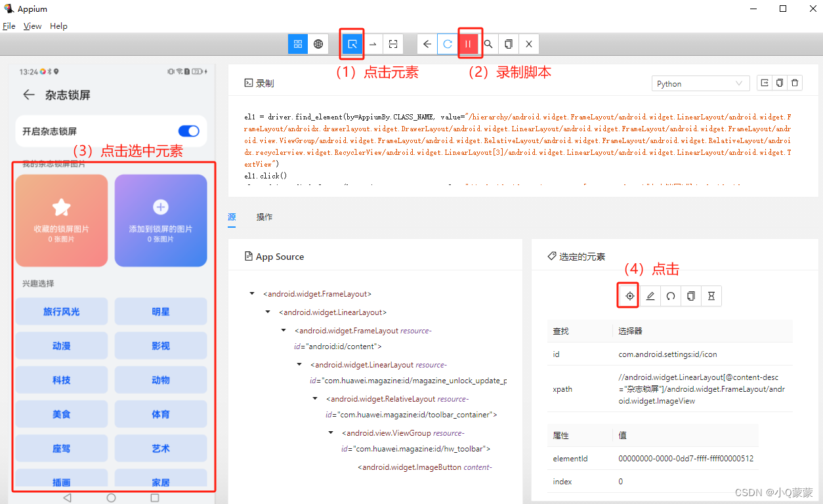The width and height of the screenshot is (823, 504).
Task: Refresh the page source
Action: (448, 44)
